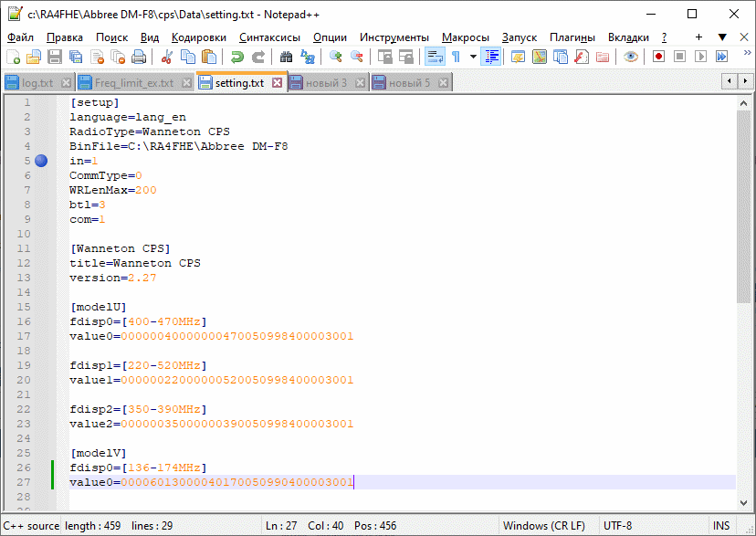Viewport: 756px width, 536px height.
Task: Start macro recording red dot button
Action: (658, 57)
